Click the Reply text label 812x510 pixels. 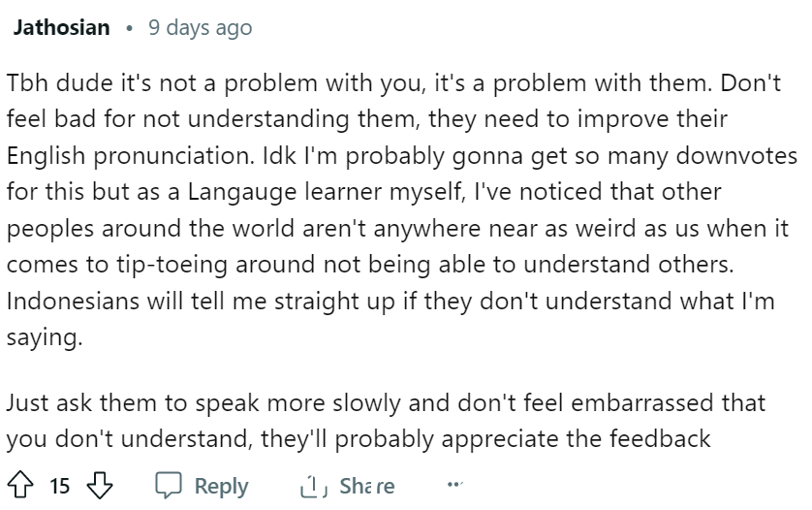[222, 486]
